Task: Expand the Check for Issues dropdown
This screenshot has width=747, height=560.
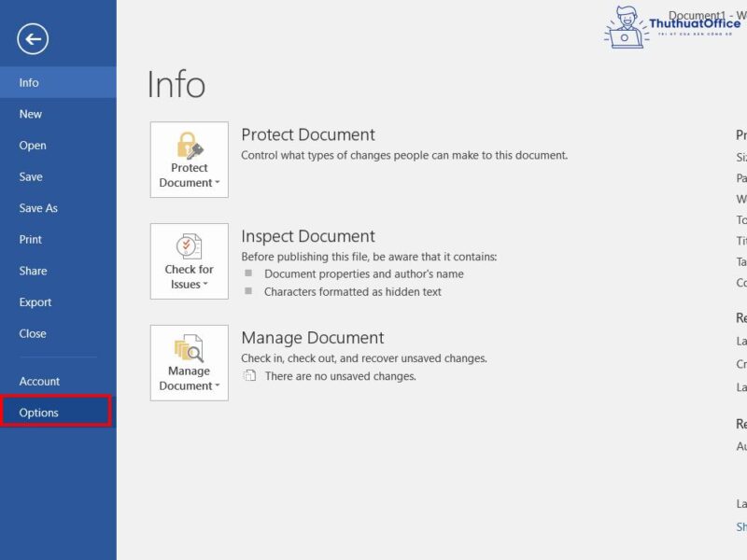Action: pyautogui.click(x=204, y=285)
